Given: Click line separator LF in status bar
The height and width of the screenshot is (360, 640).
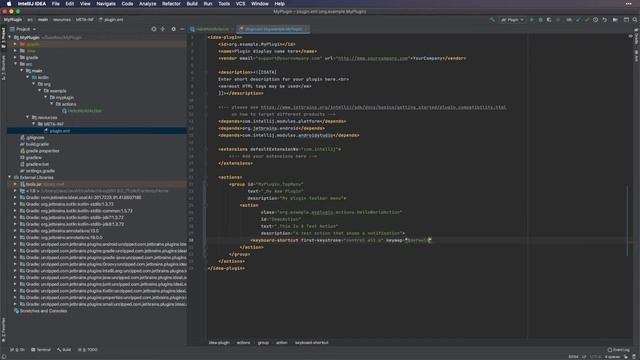Looking at the screenshot, I should coord(584,357).
